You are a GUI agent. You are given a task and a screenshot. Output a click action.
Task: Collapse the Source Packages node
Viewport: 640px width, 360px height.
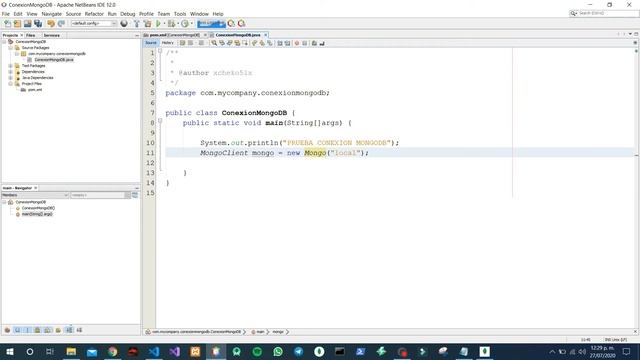11,48
